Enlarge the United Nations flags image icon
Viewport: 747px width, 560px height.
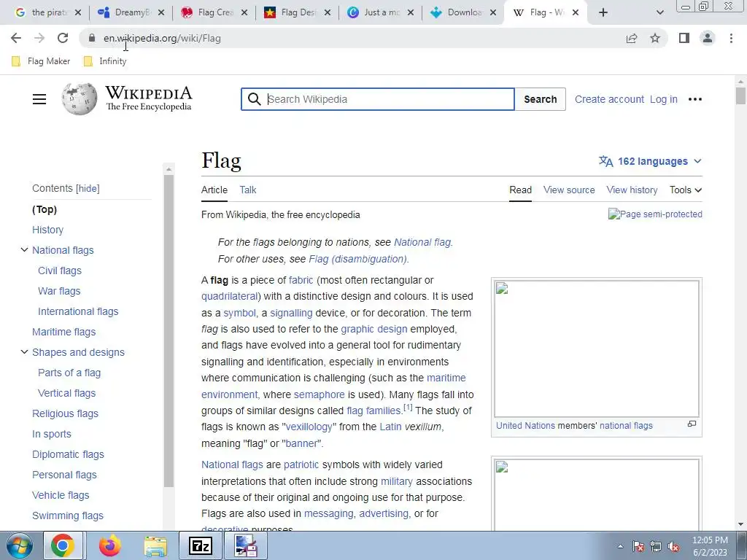click(692, 424)
